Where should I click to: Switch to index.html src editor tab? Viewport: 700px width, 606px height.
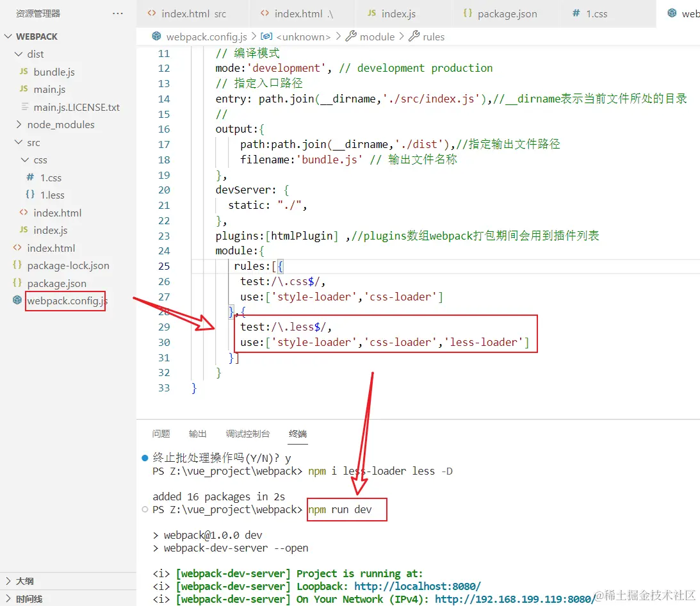(x=193, y=13)
